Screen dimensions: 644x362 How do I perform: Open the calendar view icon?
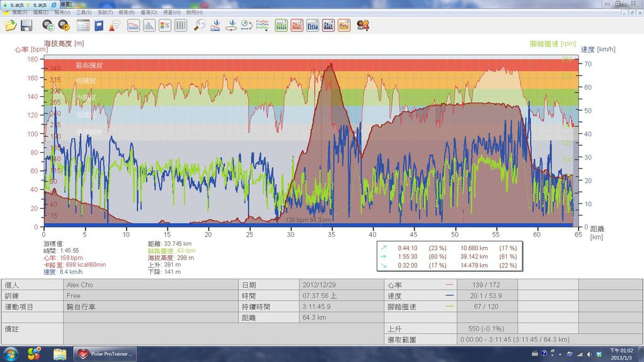point(83,26)
